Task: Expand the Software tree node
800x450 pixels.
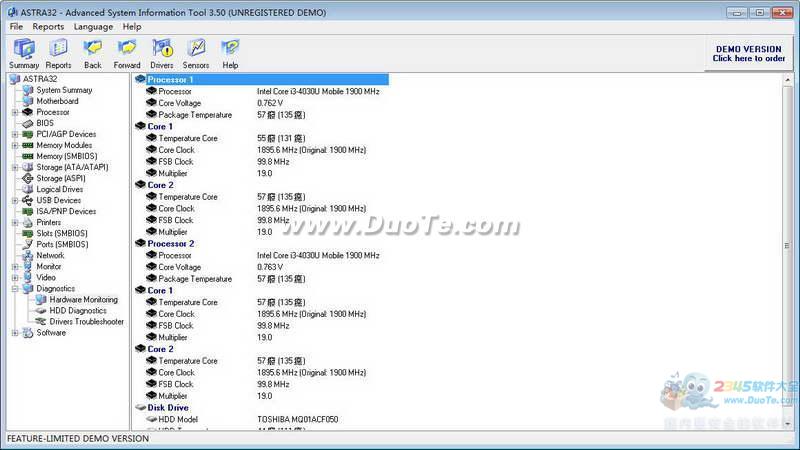Action: pos(15,333)
